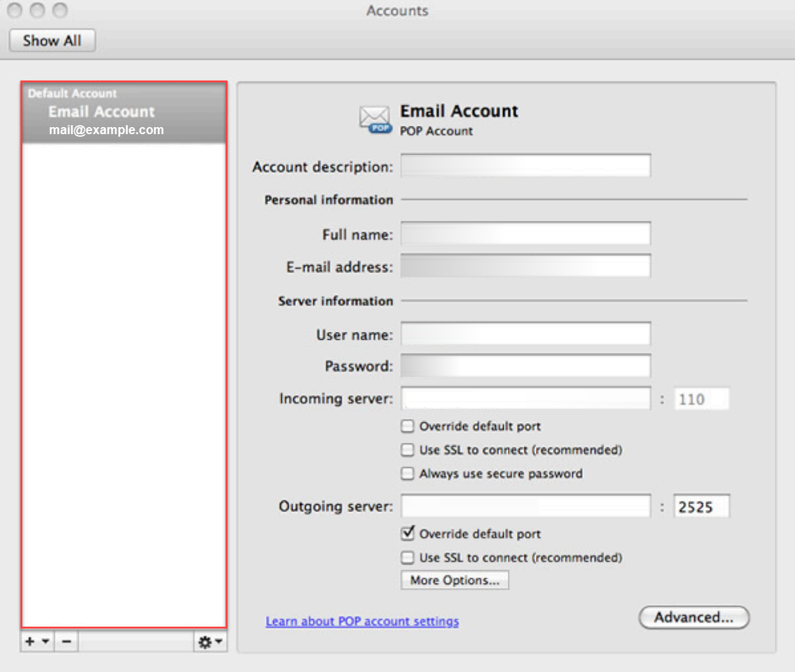Uncheck Override default port for outgoing server
This screenshot has width=795, height=672.
pyautogui.click(x=407, y=533)
